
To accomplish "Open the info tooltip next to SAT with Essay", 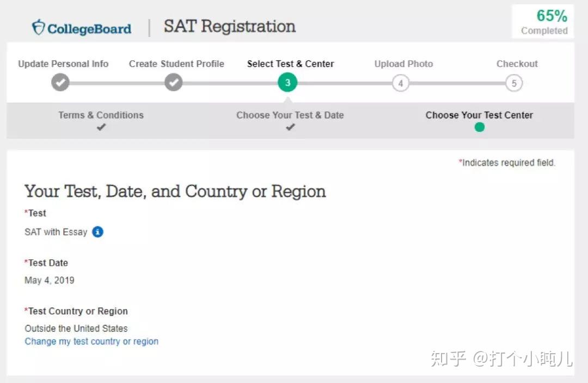I will coord(97,232).
